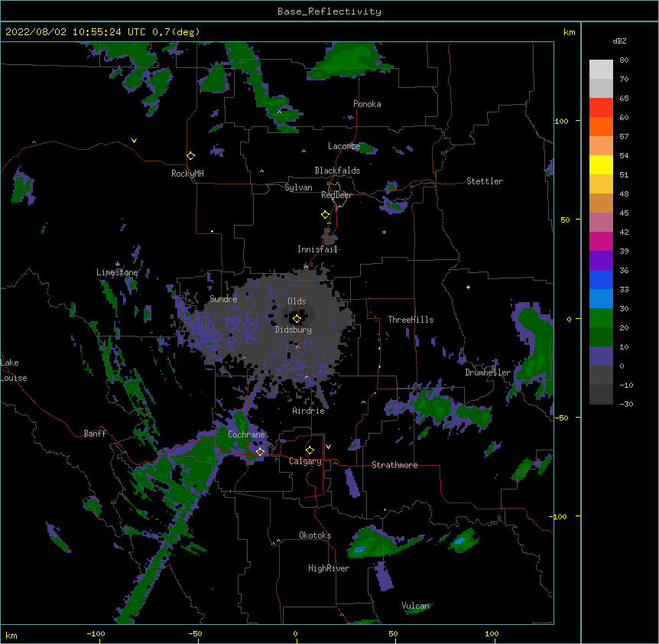The width and height of the screenshot is (659, 644).
Task: Select the yellow v marker east of Calgary
Action: [328, 447]
